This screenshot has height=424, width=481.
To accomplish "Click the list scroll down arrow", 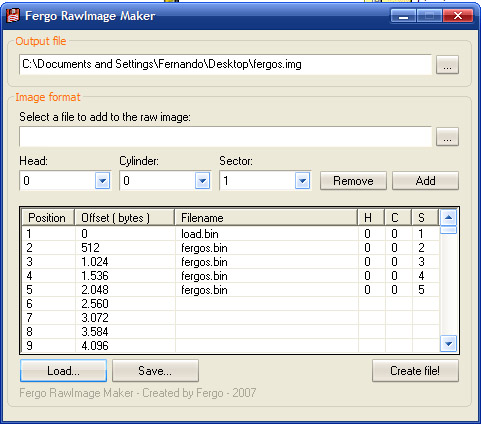I will [x=448, y=343].
